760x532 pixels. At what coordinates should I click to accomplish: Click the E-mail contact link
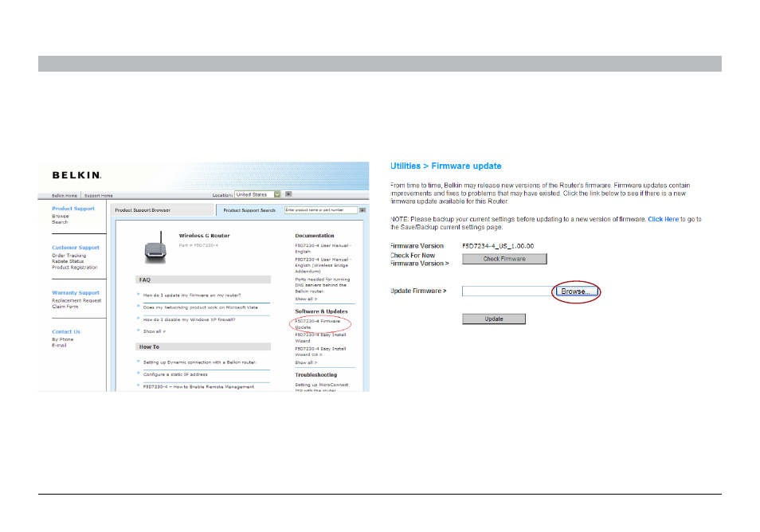pyautogui.click(x=59, y=345)
